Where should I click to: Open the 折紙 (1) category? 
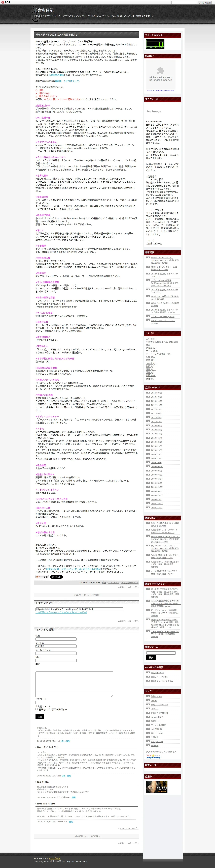tap(150, 378)
